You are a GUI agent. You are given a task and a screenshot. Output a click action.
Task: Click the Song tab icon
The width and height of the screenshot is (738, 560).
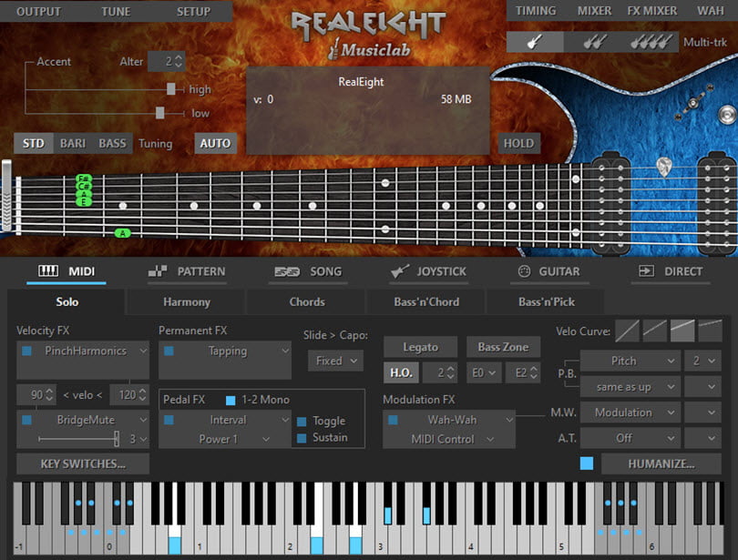pos(287,271)
